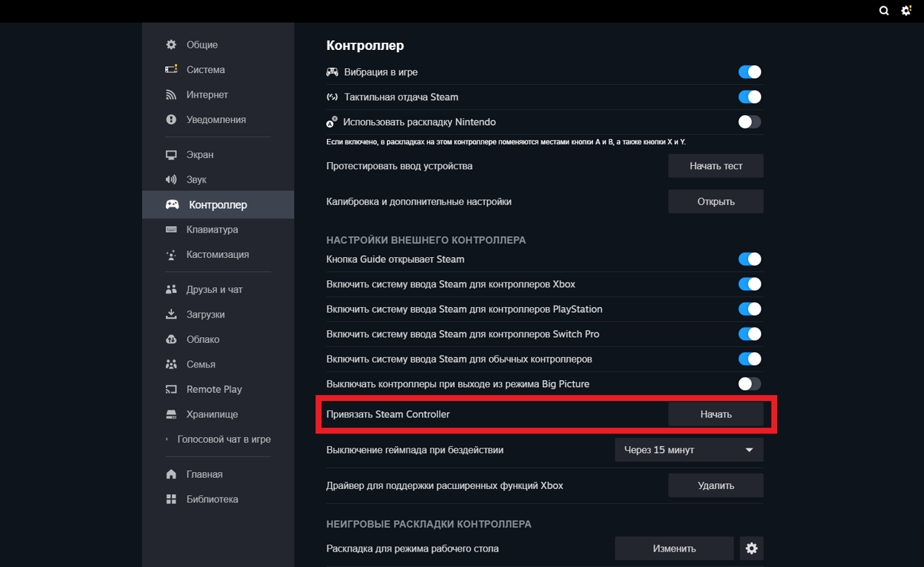Image resolution: width=924 pixels, height=567 pixels.
Task: Open Голосовой чат в игре section
Action: pos(218,439)
